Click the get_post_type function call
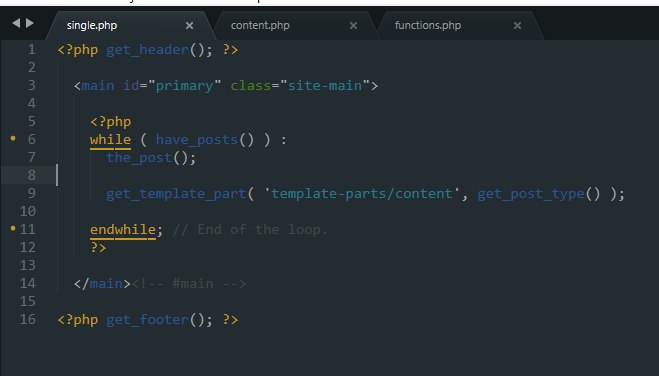The height and width of the screenshot is (376, 659). point(531,194)
